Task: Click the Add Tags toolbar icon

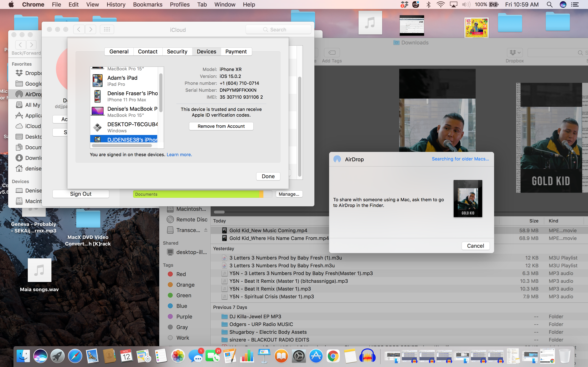Action: tap(332, 52)
